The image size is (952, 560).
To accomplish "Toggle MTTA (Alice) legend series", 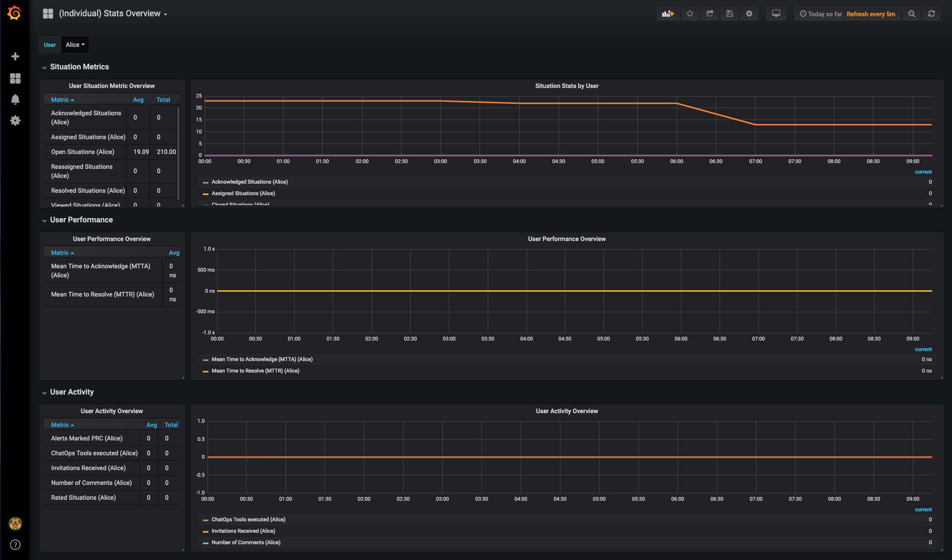I will point(262,359).
